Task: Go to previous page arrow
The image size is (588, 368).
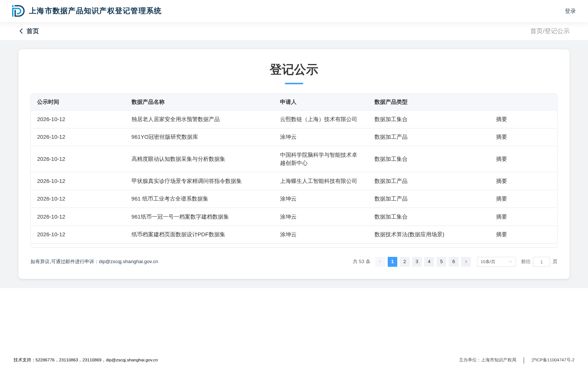Action: tap(380, 262)
